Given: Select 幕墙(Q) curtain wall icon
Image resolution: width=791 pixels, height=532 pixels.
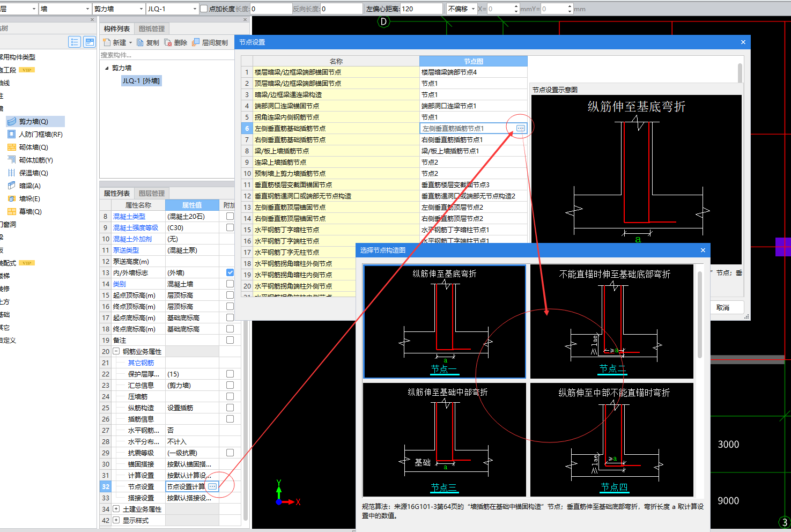Looking at the screenshot, I should [11, 212].
